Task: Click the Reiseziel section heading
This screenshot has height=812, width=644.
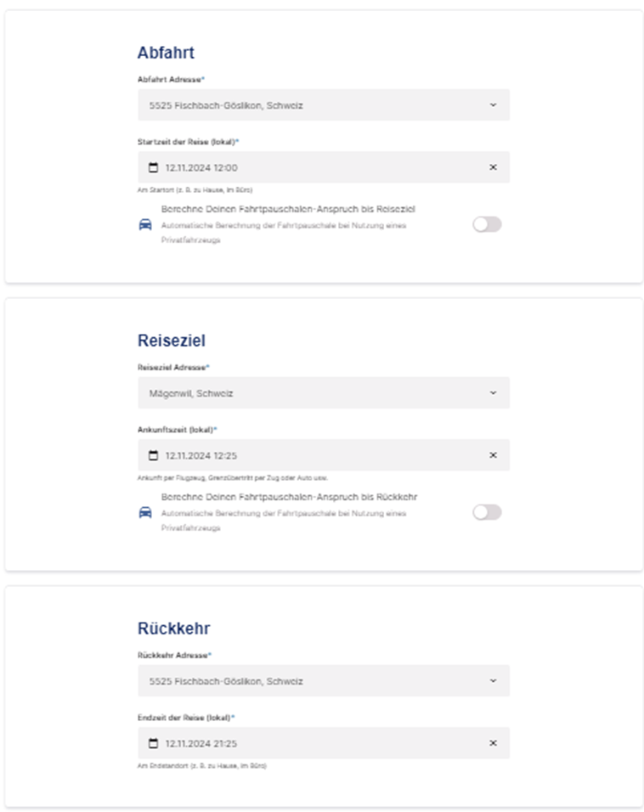Action: [171, 341]
